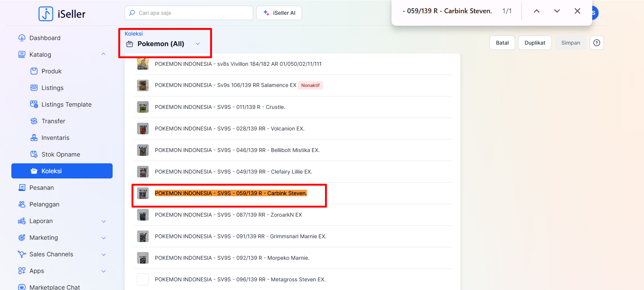This screenshot has width=644, height=290.
Task: Select the Morpeko Marnie row
Action: coord(293,258)
